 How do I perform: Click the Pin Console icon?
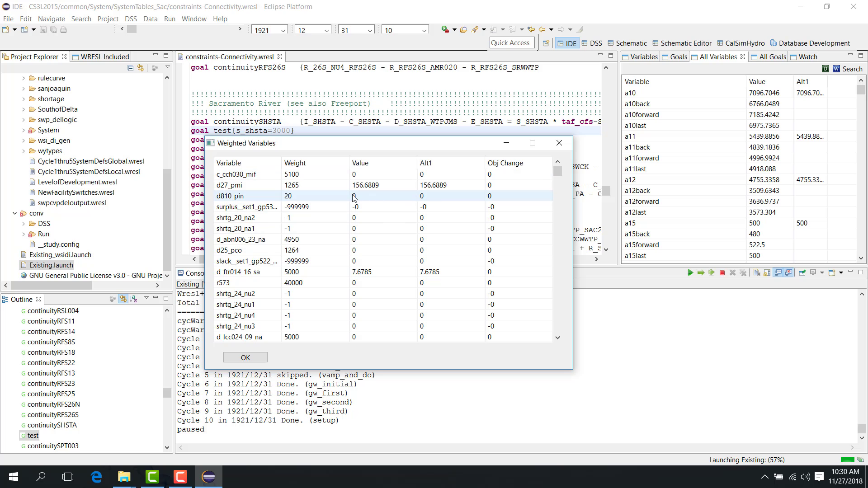802,272
